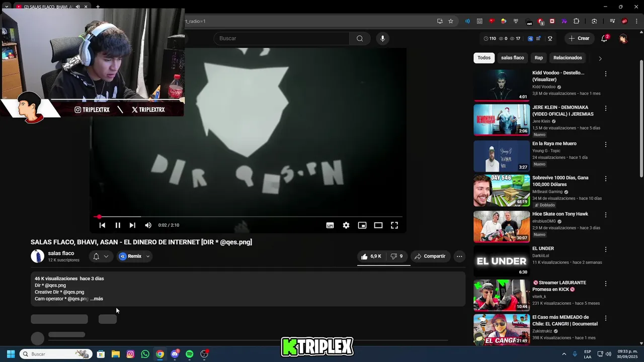Like the video with 6,9 K likes
This screenshot has height=362, width=644.
point(371,256)
